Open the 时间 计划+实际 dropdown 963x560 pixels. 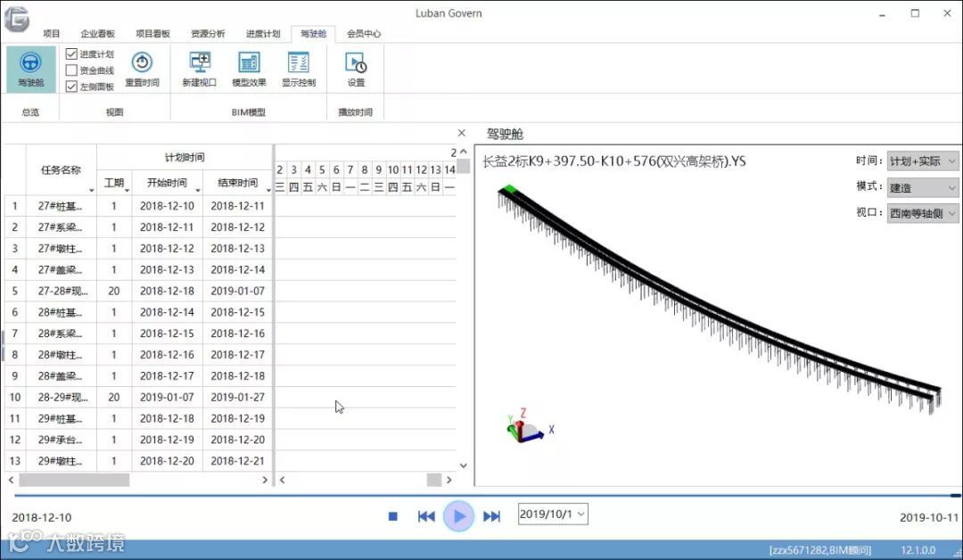pos(923,161)
